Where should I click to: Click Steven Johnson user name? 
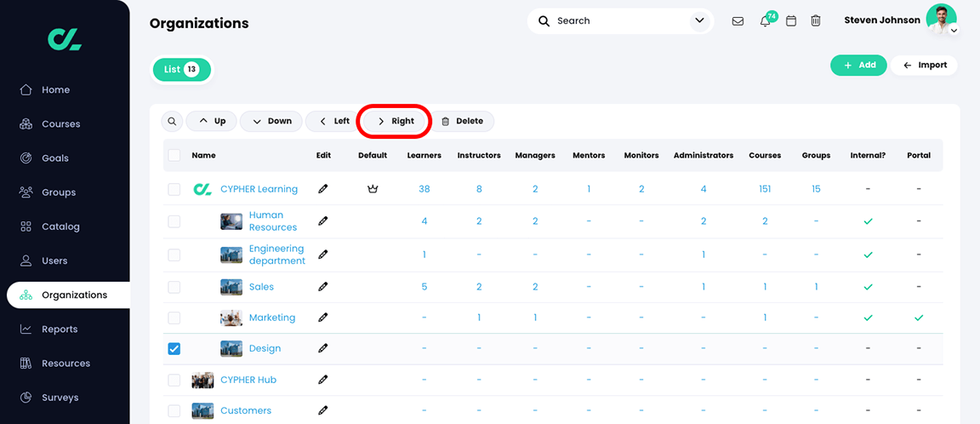[882, 20]
